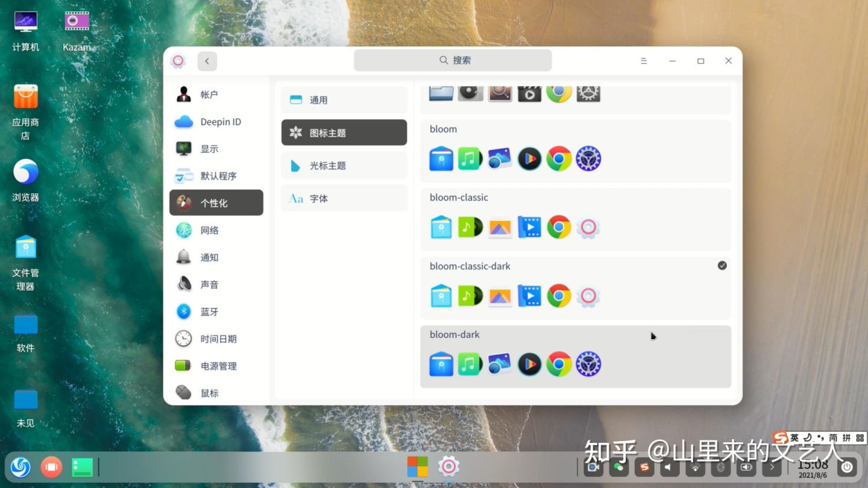
Task: Open the Sogou toolbox grid icon
Action: click(860, 438)
